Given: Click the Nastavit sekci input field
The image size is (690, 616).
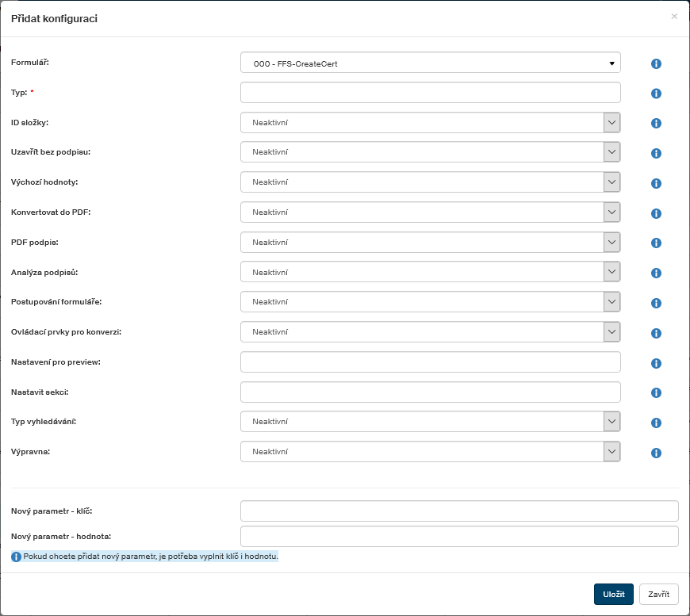Looking at the screenshot, I should (430, 392).
